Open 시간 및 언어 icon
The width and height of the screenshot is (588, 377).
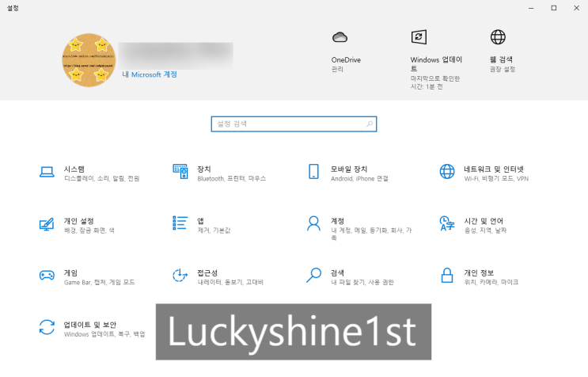(x=447, y=223)
